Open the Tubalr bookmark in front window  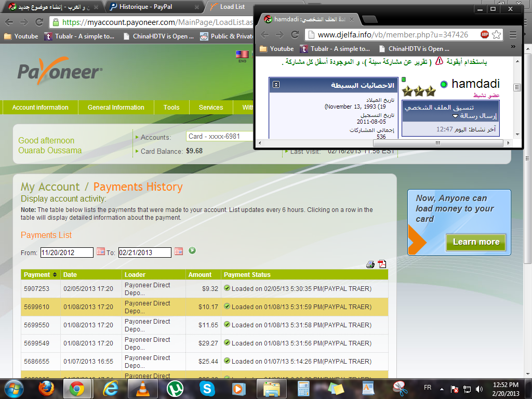click(335, 48)
